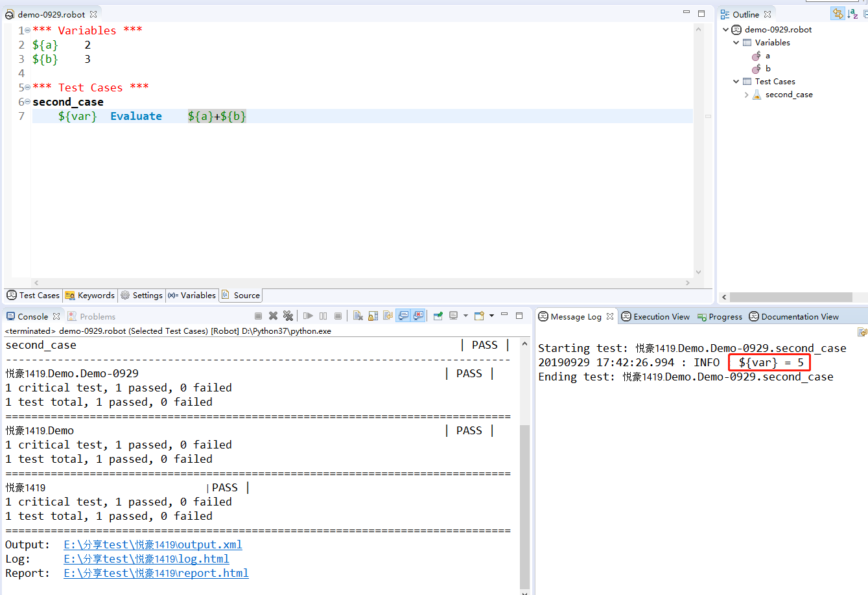The height and width of the screenshot is (595, 868).
Task: Close the Outline view
Action: [x=768, y=14]
